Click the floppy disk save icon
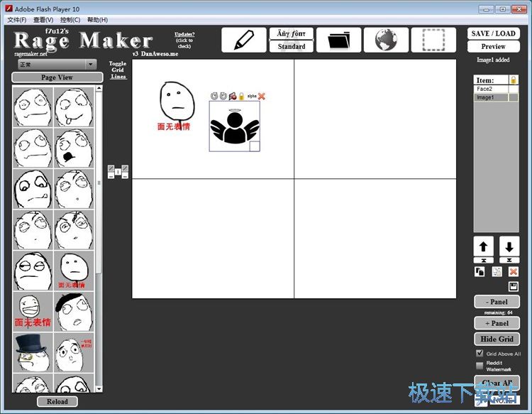Image resolution: width=532 pixels, height=414 pixels. 514,287
